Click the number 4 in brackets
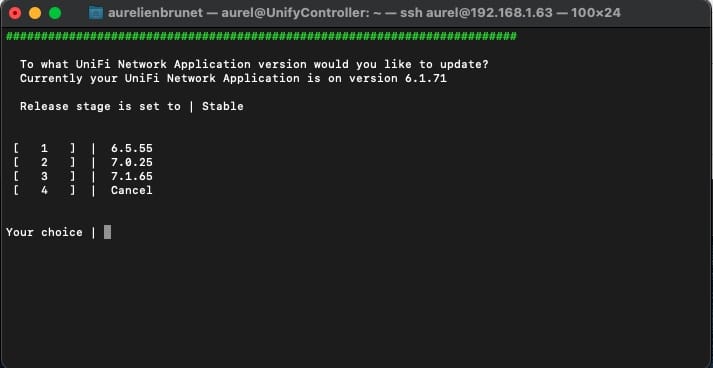This screenshot has height=368, width=713. [x=44, y=191]
